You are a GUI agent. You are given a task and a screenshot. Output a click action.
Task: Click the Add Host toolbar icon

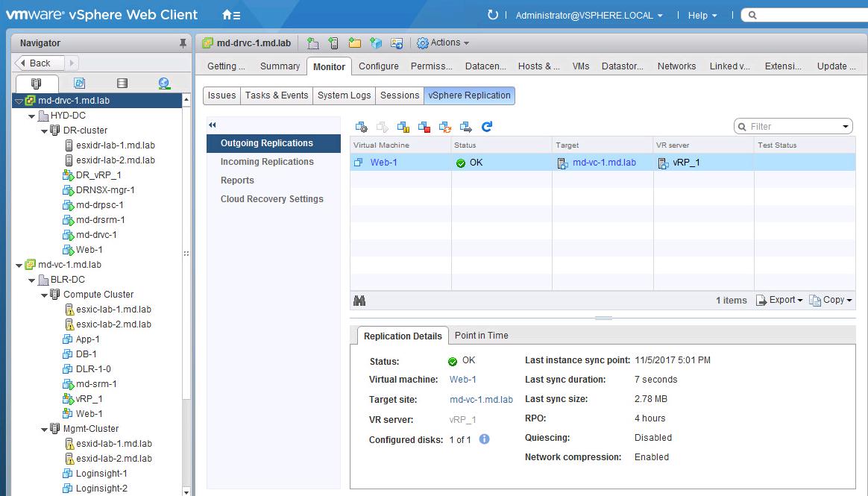point(333,43)
